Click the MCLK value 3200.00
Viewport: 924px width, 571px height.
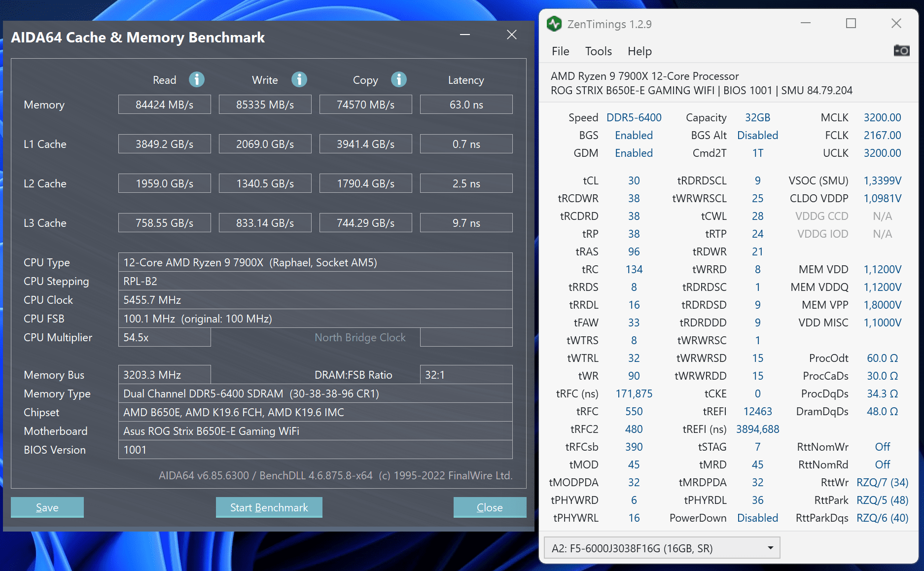click(883, 117)
